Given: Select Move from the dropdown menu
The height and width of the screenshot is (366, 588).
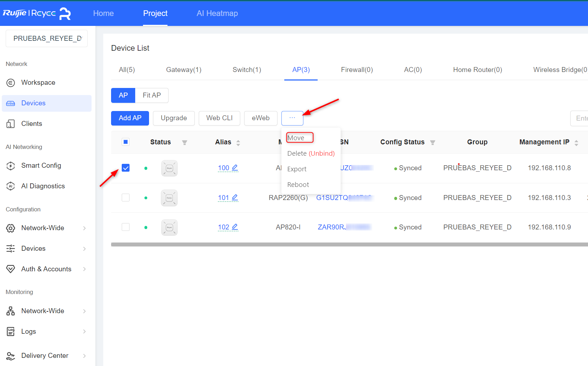Looking at the screenshot, I should click(296, 138).
